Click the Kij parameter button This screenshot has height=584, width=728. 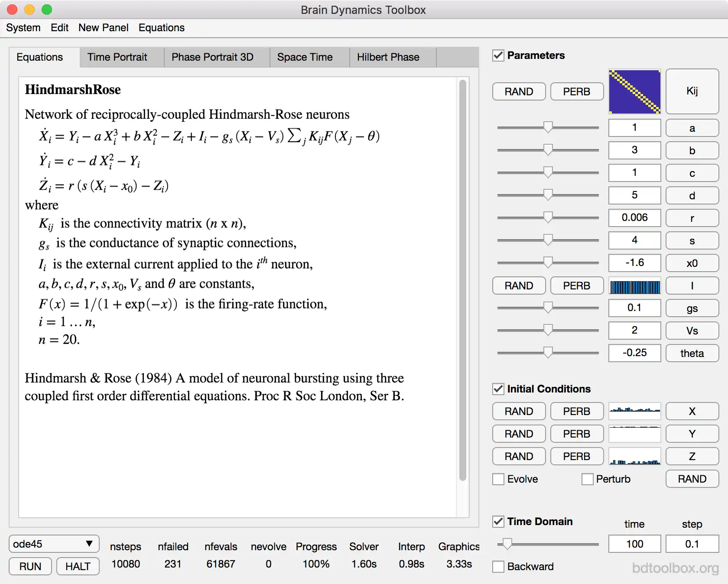[x=692, y=91]
